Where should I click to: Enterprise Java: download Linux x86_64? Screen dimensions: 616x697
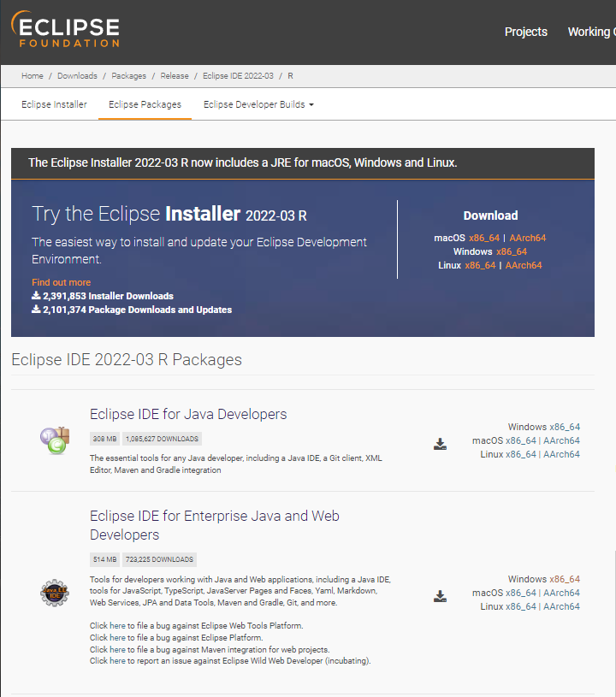[x=521, y=606]
